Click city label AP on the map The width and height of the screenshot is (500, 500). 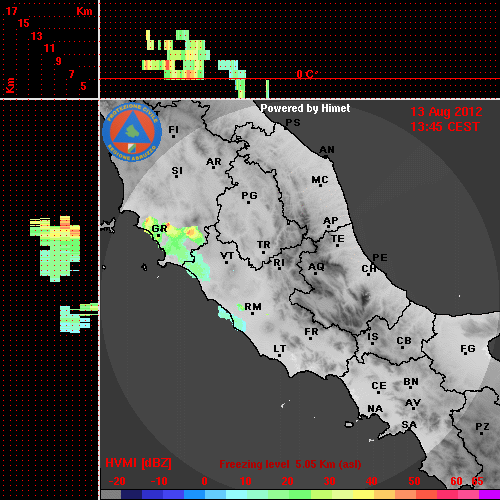[x=331, y=221]
